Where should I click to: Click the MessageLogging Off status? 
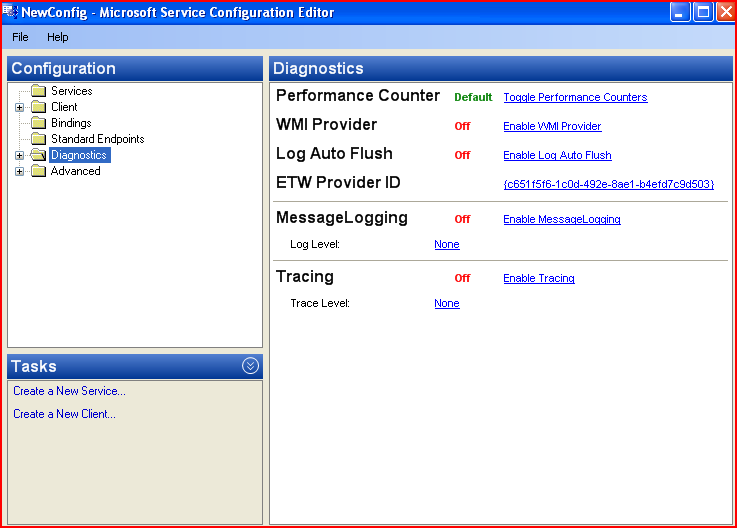(463, 219)
